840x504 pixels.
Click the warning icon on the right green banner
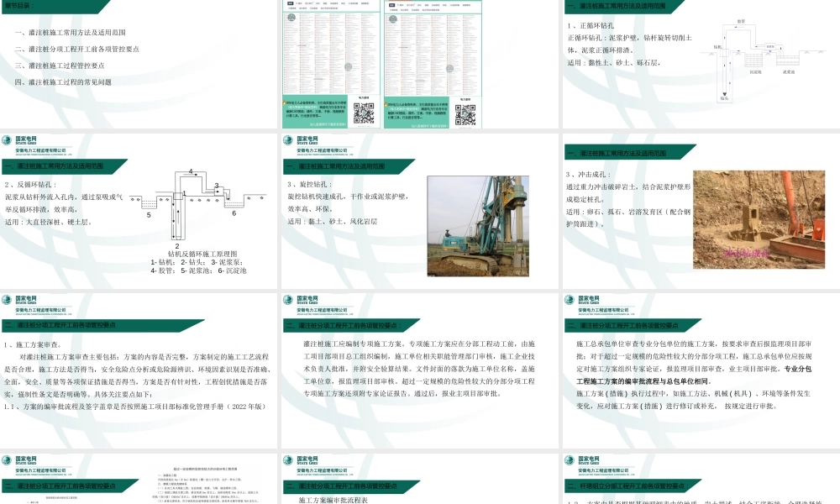point(386,105)
